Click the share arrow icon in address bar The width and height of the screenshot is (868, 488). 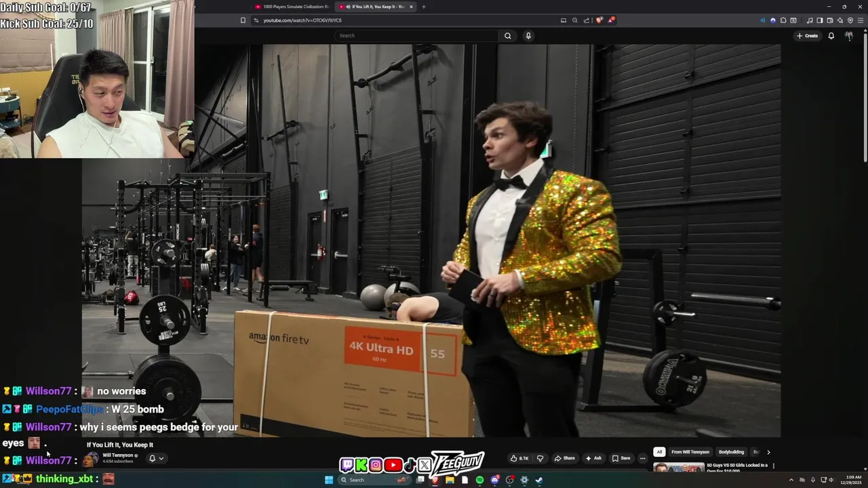(587, 20)
